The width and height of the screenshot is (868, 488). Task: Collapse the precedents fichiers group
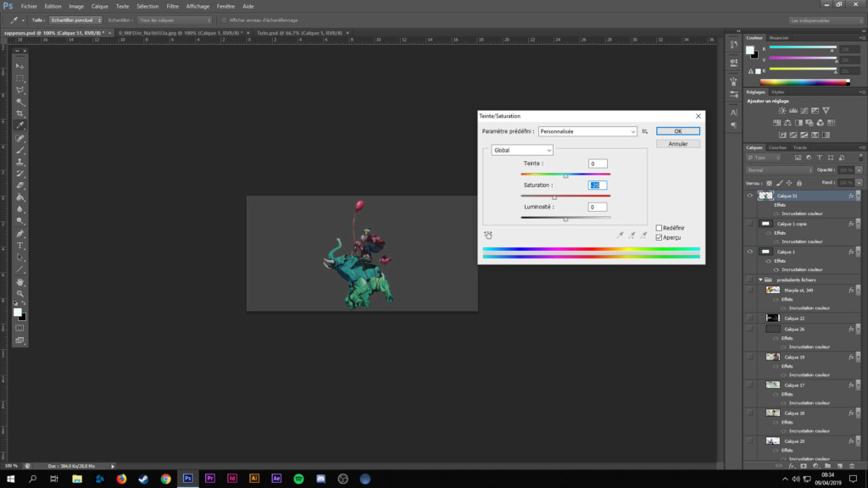tap(760, 280)
